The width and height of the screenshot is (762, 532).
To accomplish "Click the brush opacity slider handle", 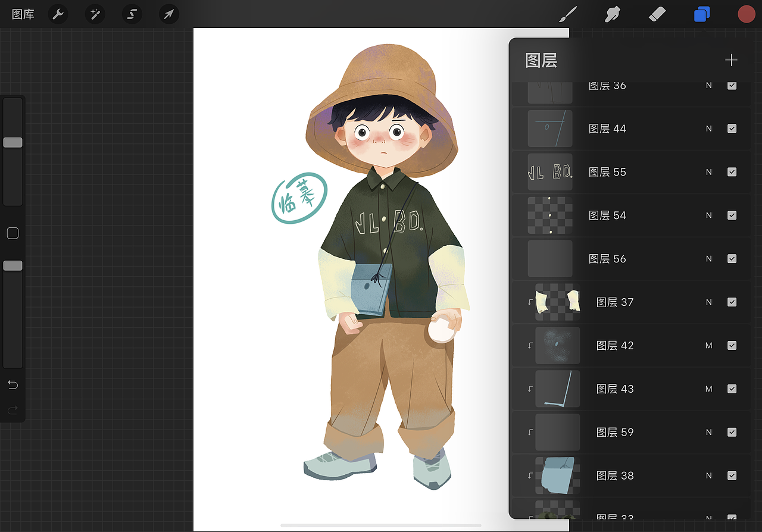I will pos(13,265).
